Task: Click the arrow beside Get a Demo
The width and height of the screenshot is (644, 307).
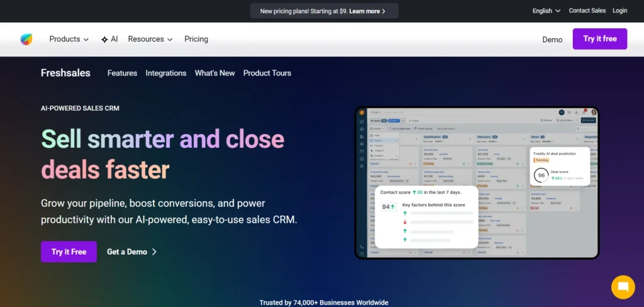Action: [x=154, y=252]
